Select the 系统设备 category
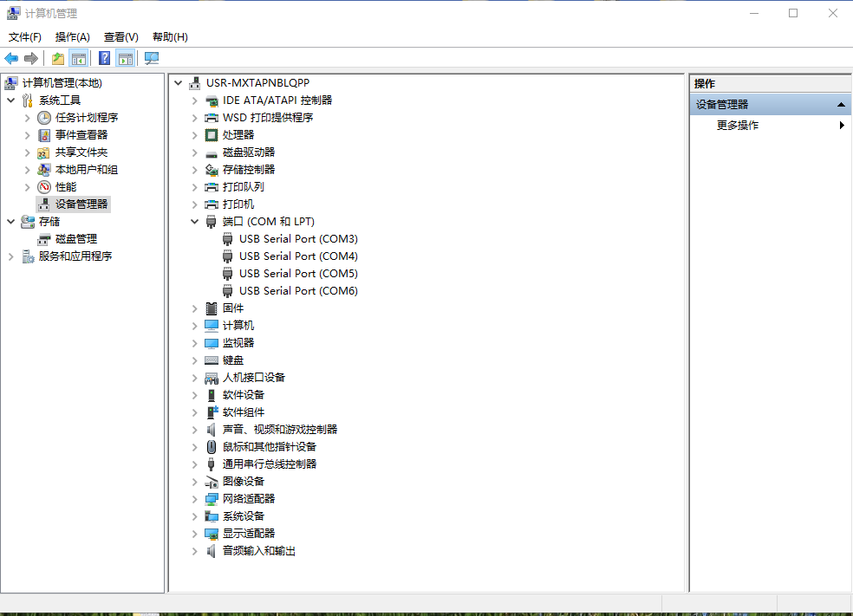 [x=244, y=516]
